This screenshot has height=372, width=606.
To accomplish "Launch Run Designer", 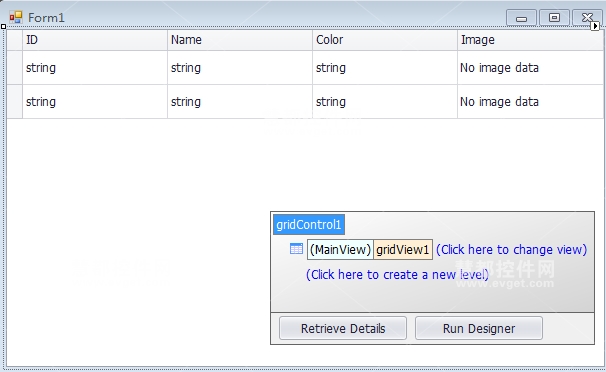I will point(479,328).
